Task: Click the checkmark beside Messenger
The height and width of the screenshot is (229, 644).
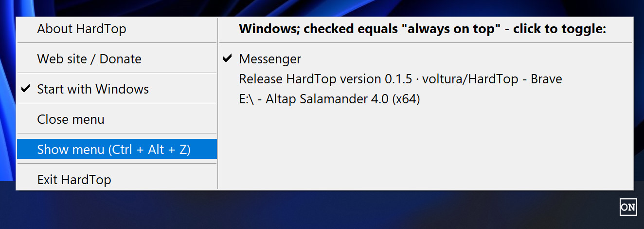Action: point(227,59)
